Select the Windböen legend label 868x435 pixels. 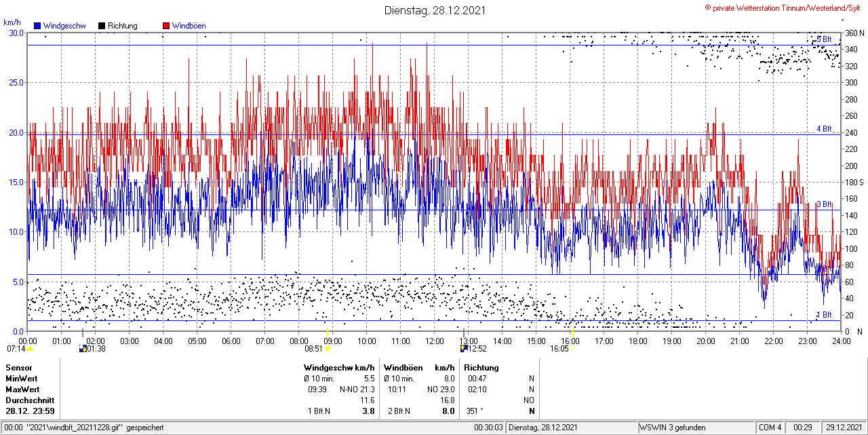[x=189, y=26]
